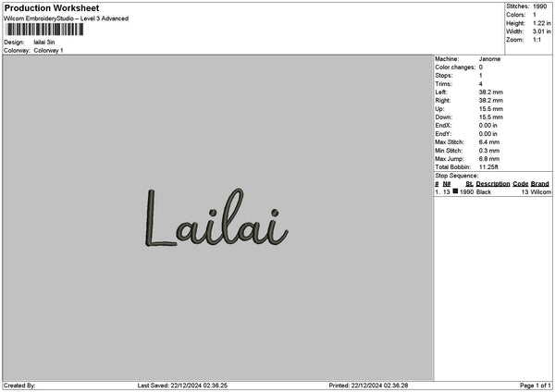
Task: Click the Total Bobbin value 11.25ft
Action: [488, 167]
